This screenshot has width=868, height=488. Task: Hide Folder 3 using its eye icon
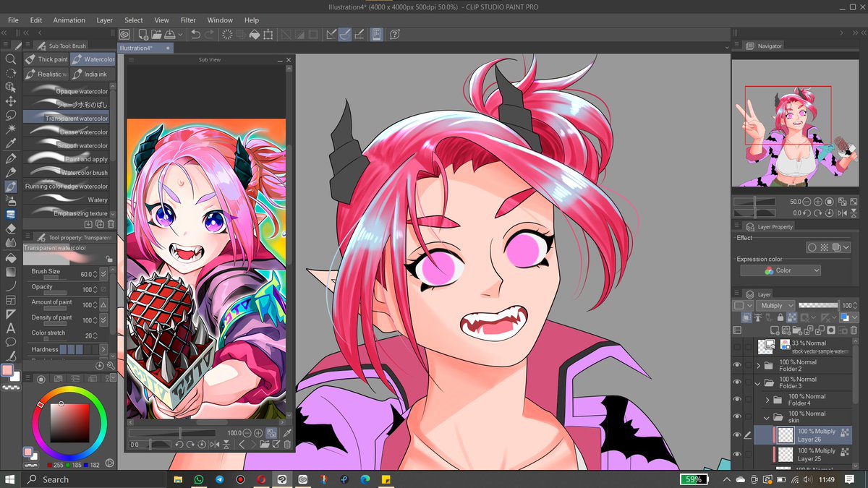tap(737, 382)
